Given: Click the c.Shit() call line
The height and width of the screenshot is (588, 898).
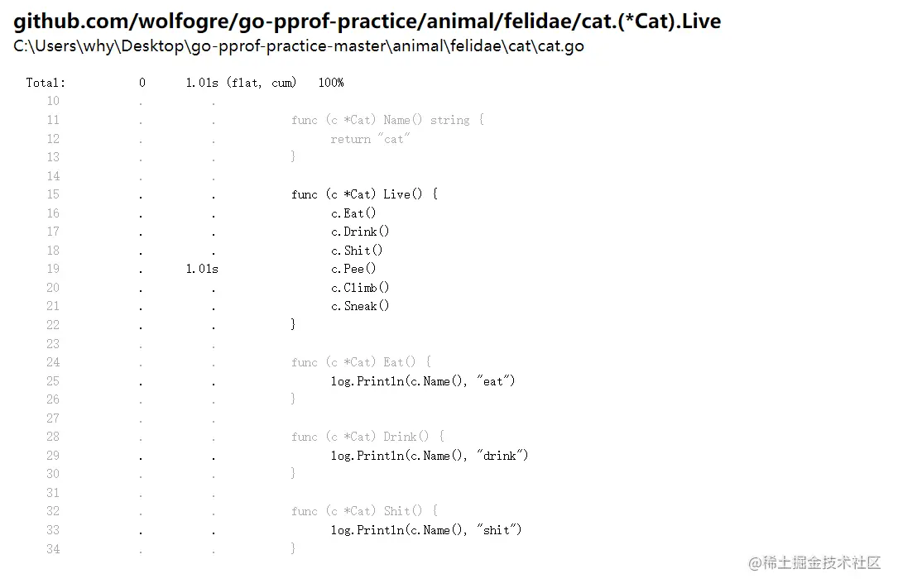Looking at the screenshot, I should [357, 251].
